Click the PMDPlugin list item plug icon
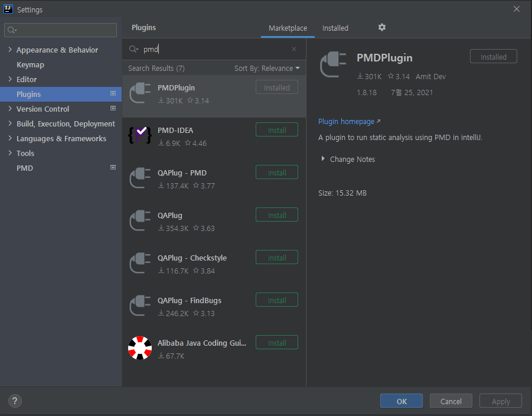Image resolution: width=532 pixels, height=416 pixels. point(140,93)
